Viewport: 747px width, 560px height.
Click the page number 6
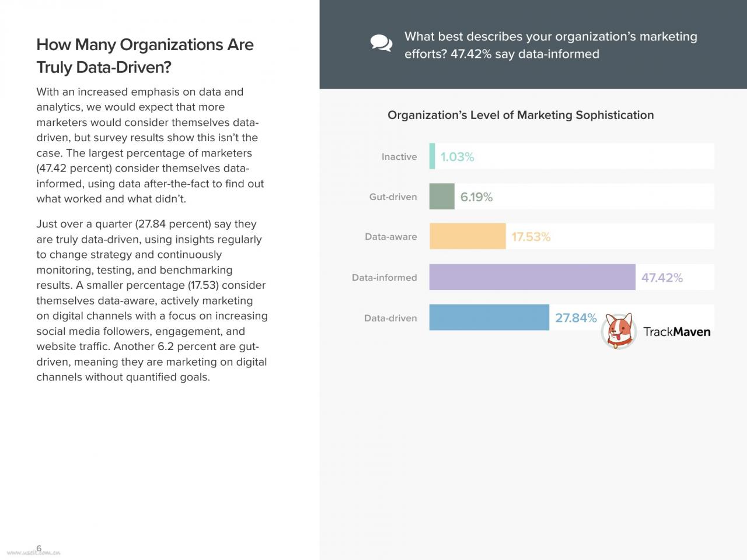coord(39,548)
